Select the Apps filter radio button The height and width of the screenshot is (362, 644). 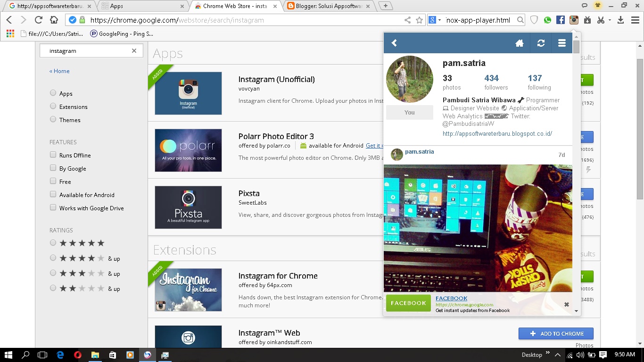pyautogui.click(x=53, y=93)
